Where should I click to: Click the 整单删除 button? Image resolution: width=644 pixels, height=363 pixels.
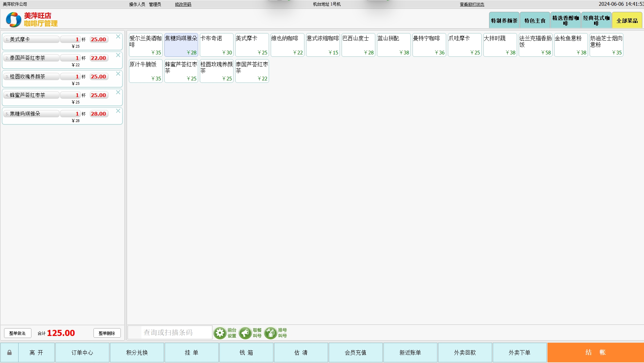[x=107, y=333]
